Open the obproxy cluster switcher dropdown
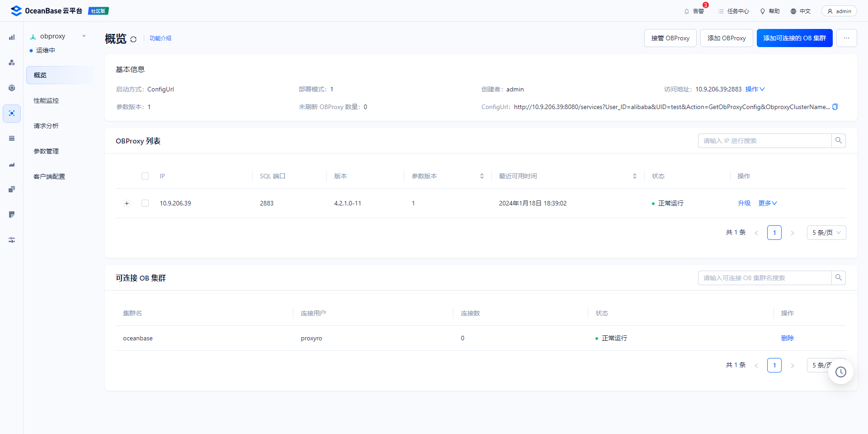 [84, 36]
